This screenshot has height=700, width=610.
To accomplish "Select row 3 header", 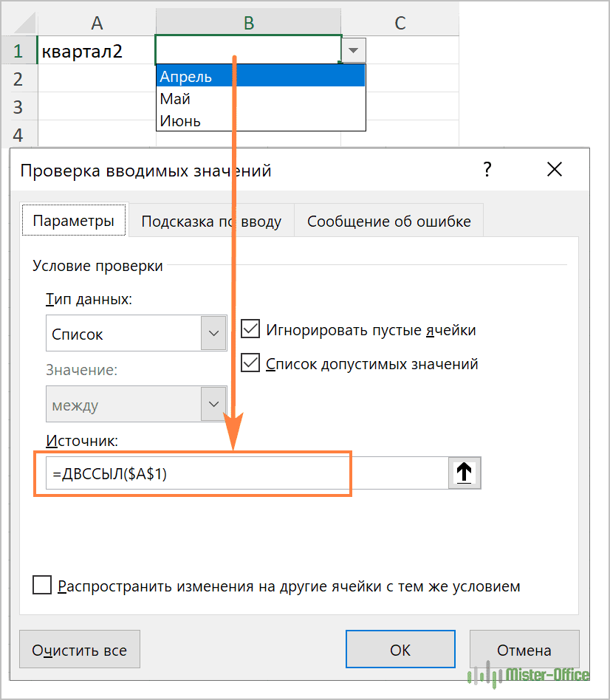I will tap(18, 106).
